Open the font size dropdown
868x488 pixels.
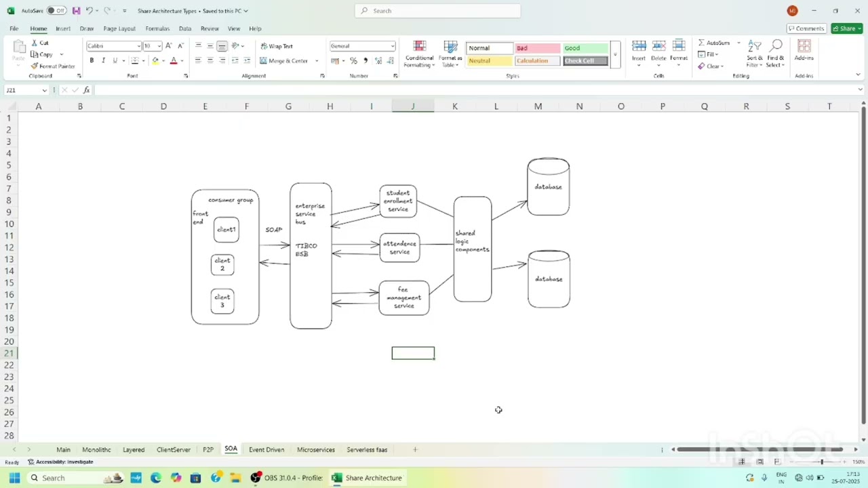point(159,46)
